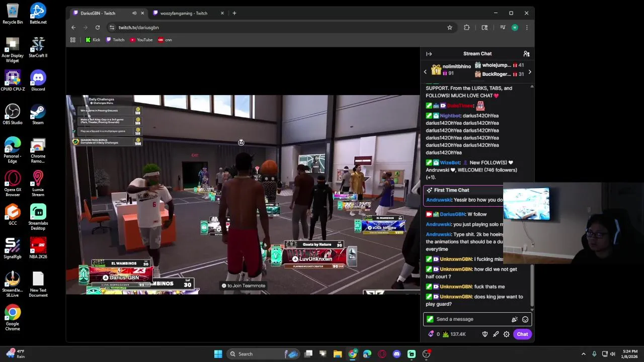The height and width of the screenshot is (362, 644).
Task: Open Lumia Stream desktop shortcut
Action: click(38, 184)
